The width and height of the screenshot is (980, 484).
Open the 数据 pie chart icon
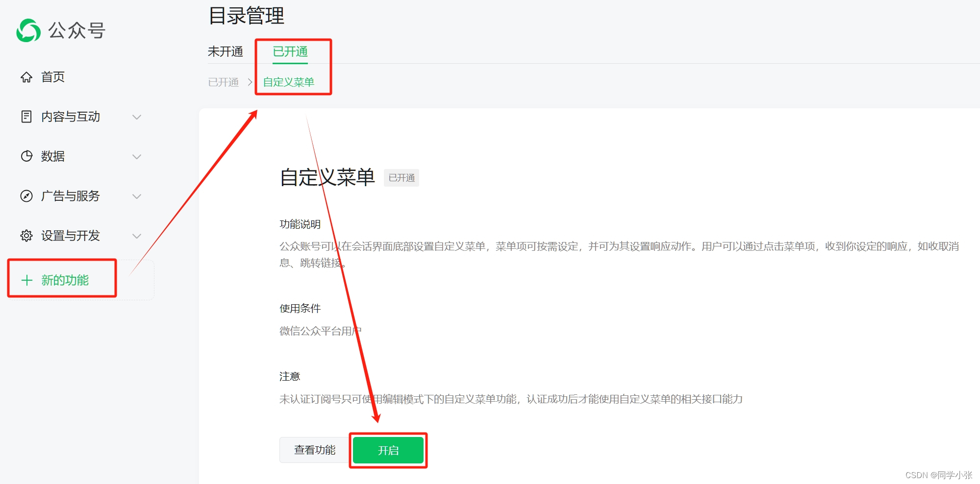(x=27, y=156)
